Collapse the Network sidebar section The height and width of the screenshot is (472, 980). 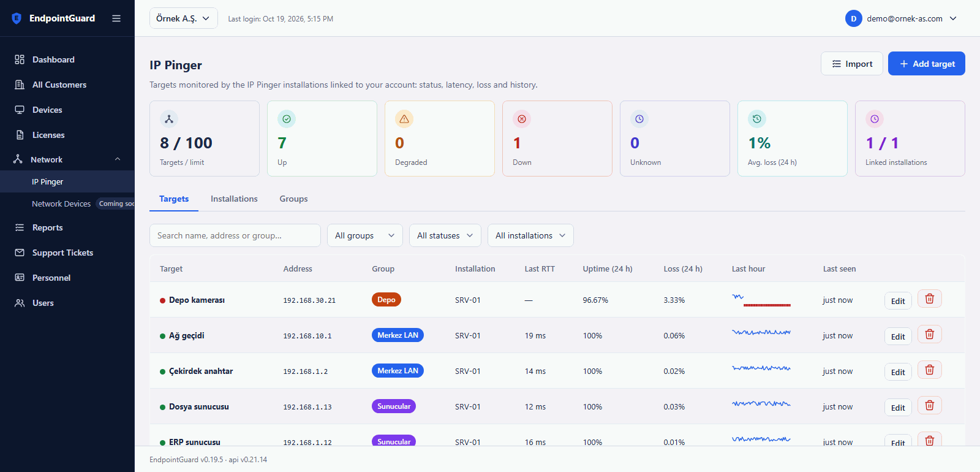pos(67,159)
